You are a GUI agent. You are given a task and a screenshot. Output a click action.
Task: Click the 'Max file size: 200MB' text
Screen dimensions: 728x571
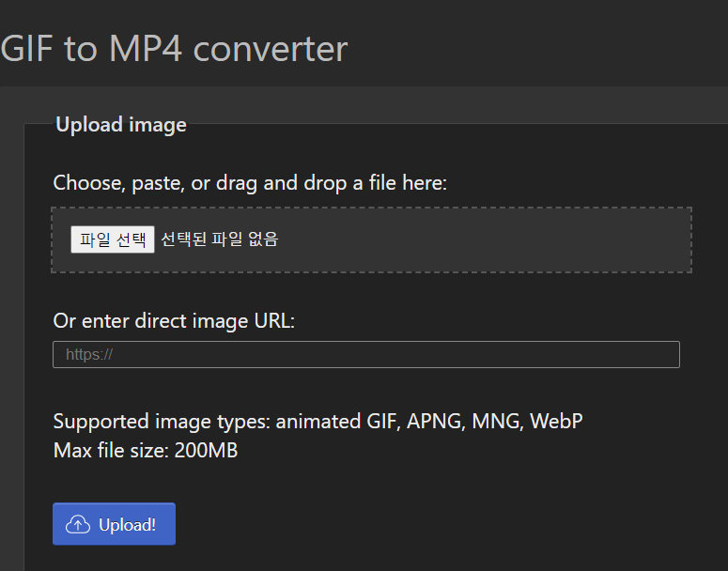click(x=146, y=450)
